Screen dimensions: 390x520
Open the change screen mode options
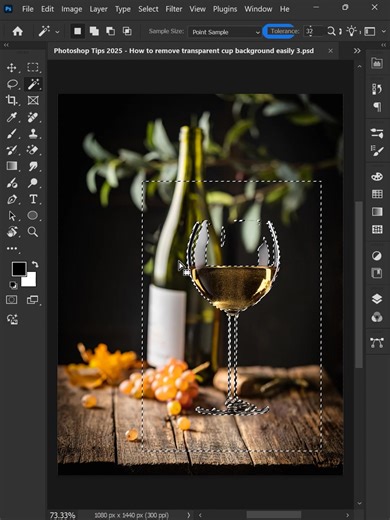coord(32,300)
